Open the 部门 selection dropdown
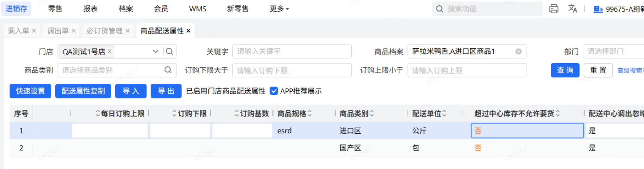This screenshot has height=169, width=644. coord(613,51)
